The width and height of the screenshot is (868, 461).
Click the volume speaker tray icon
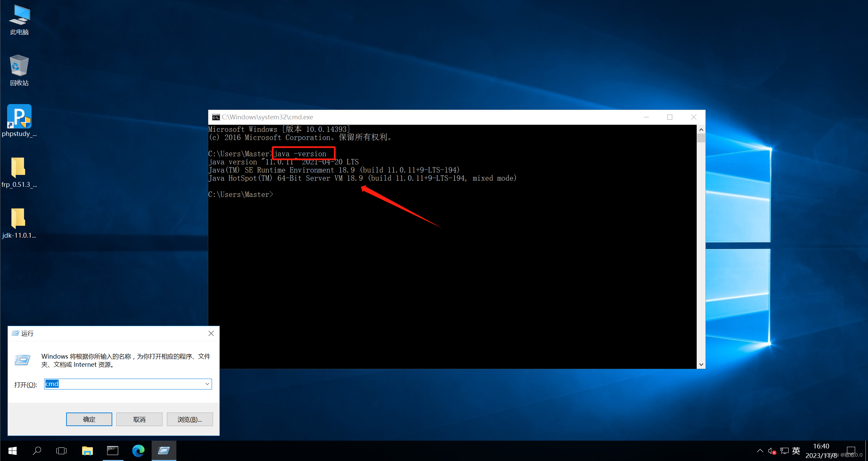tap(771, 451)
